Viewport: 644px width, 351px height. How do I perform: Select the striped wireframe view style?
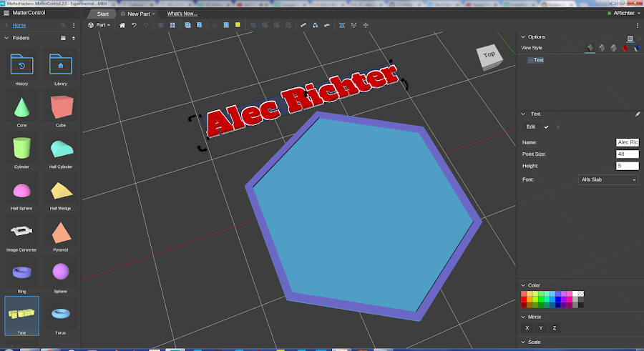pos(613,48)
